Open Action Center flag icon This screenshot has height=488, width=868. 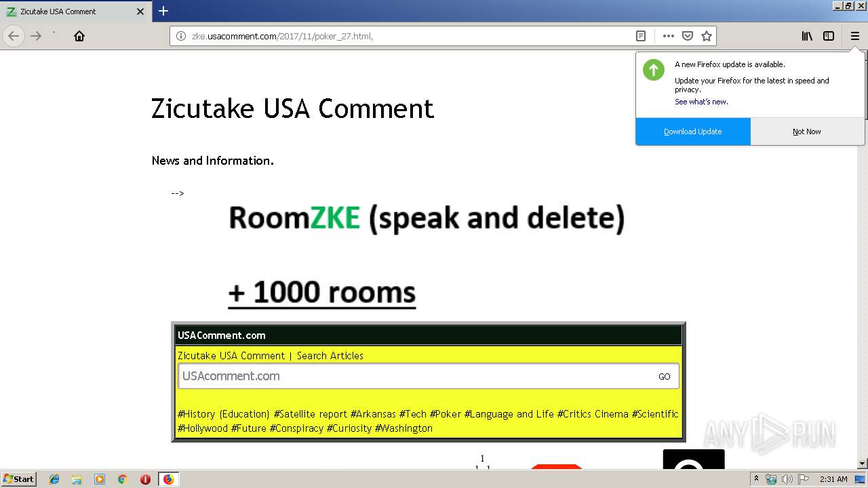point(804,479)
